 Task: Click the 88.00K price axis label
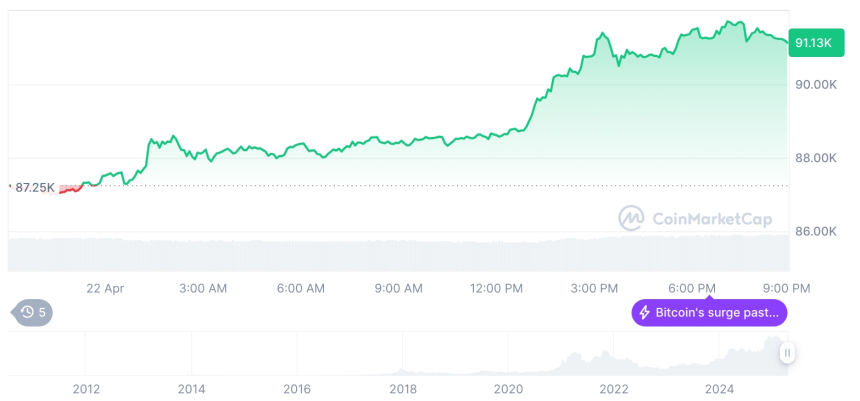816,158
